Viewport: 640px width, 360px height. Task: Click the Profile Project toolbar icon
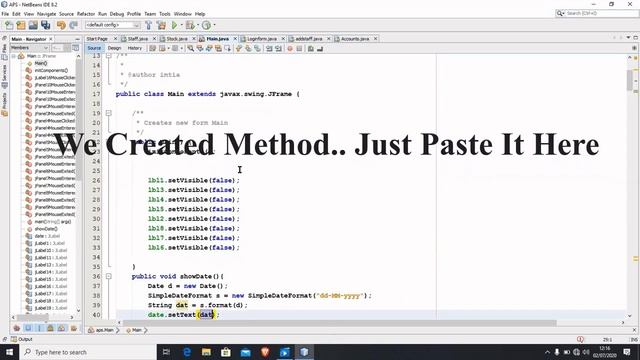pyautogui.click(x=207, y=25)
